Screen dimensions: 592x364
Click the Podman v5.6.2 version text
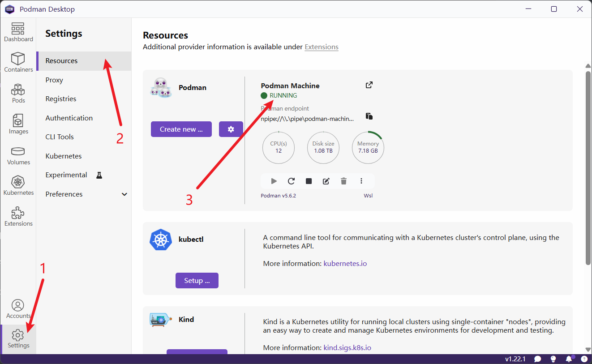(x=279, y=196)
